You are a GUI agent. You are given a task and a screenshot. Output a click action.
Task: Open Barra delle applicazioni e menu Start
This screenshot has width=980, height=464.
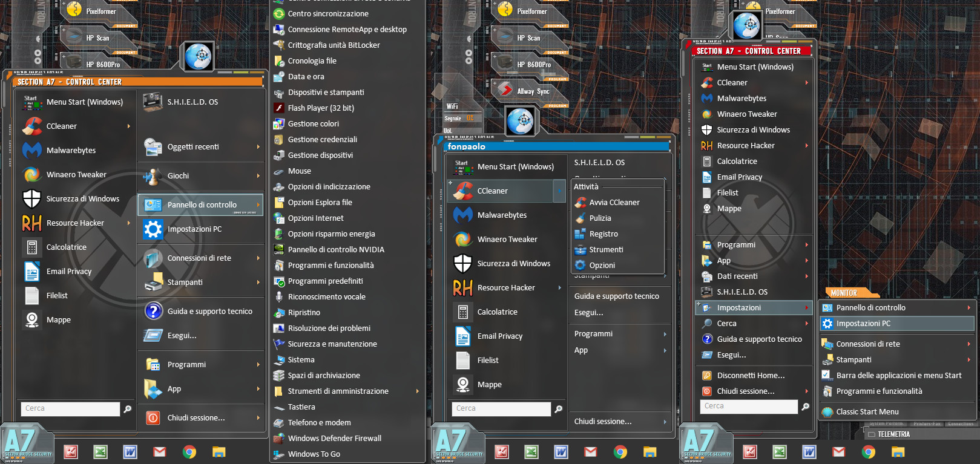tap(898, 376)
